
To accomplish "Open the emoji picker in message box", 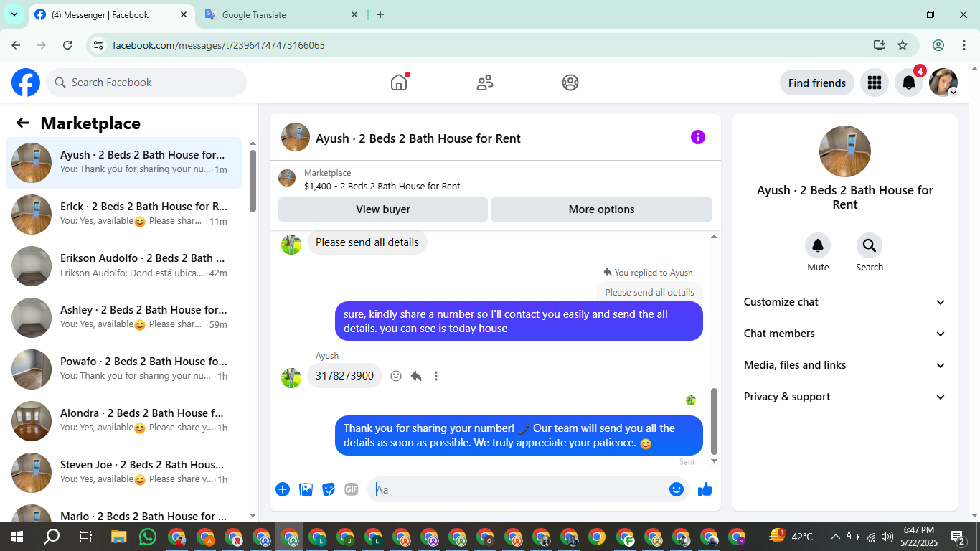I will (x=677, y=489).
